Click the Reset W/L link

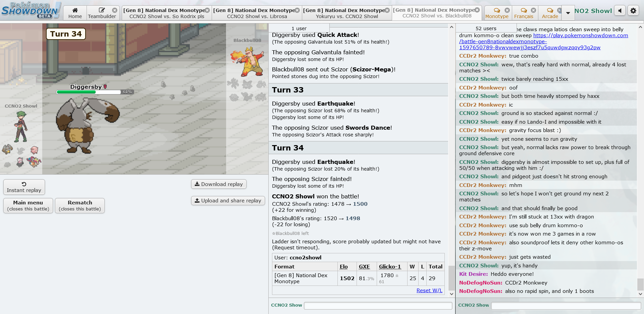click(x=429, y=291)
